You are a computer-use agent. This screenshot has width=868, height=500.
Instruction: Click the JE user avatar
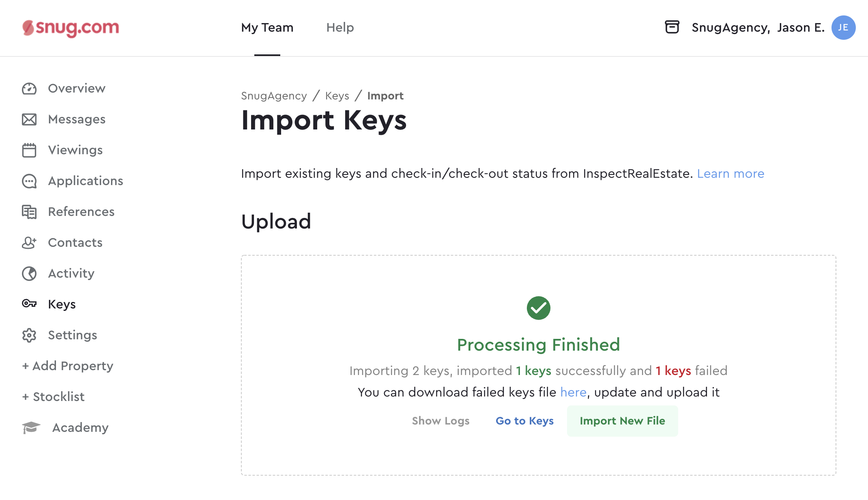(x=843, y=28)
